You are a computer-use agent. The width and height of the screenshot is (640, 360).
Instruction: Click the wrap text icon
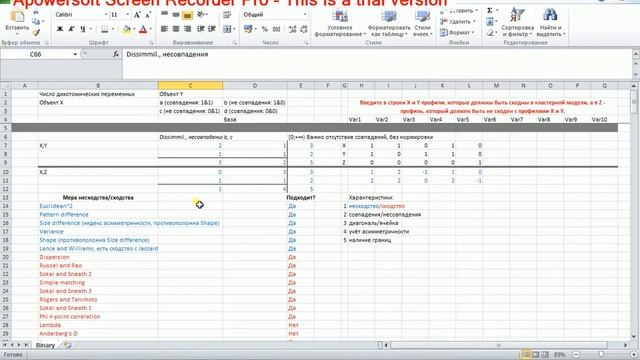pyautogui.click(x=227, y=15)
